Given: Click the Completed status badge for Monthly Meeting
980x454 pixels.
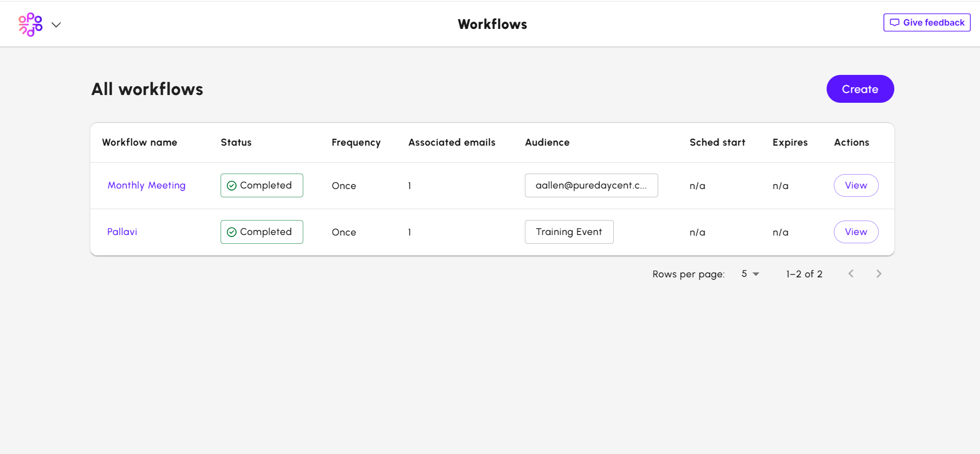Looking at the screenshot, I should tap(262, 185).
